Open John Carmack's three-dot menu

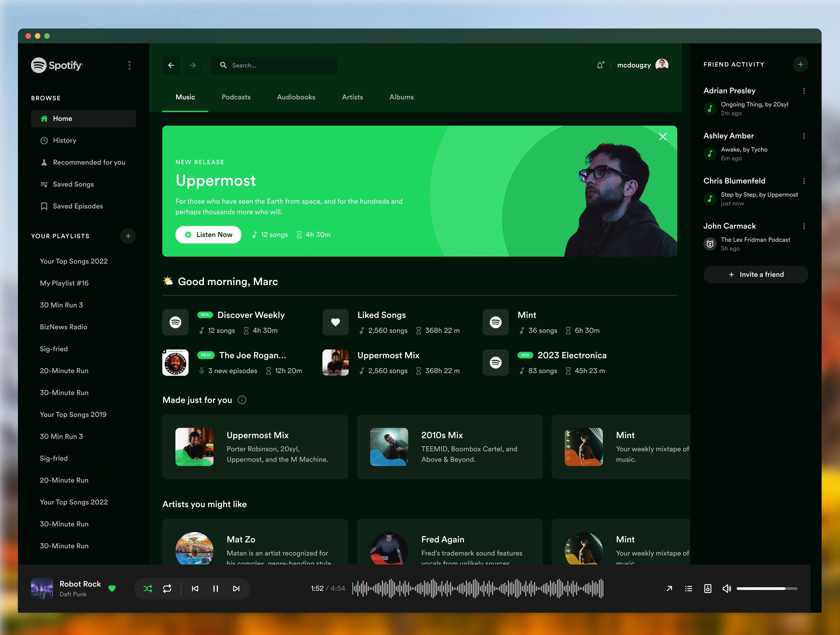803,226
